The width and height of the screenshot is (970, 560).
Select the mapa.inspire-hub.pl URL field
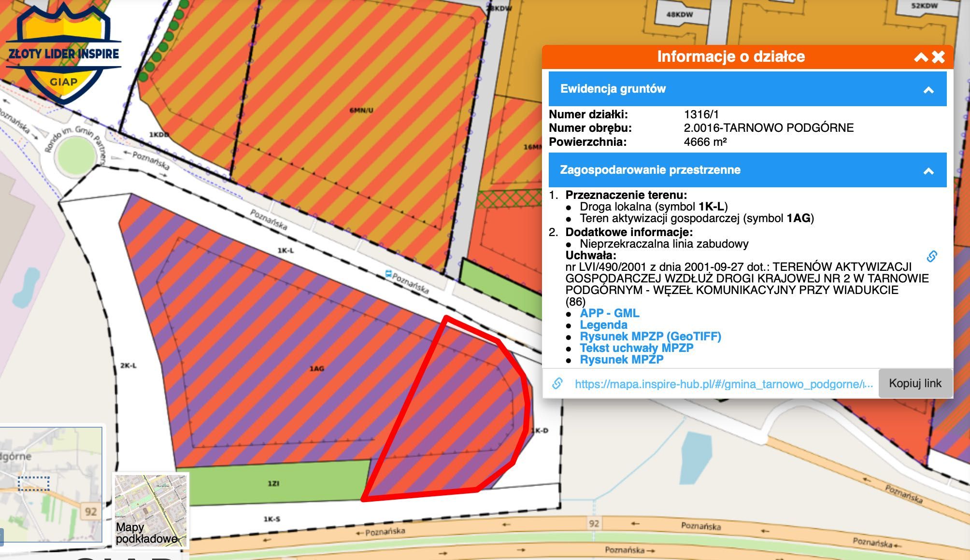click(723, 384)
